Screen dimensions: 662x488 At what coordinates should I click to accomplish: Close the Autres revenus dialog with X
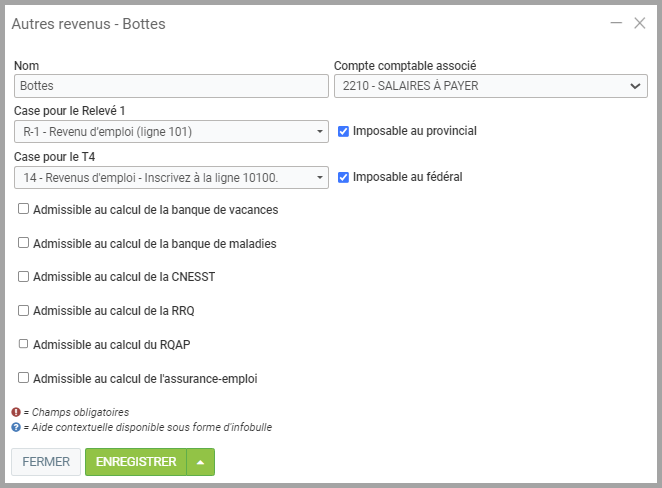(x=640, y=23)
